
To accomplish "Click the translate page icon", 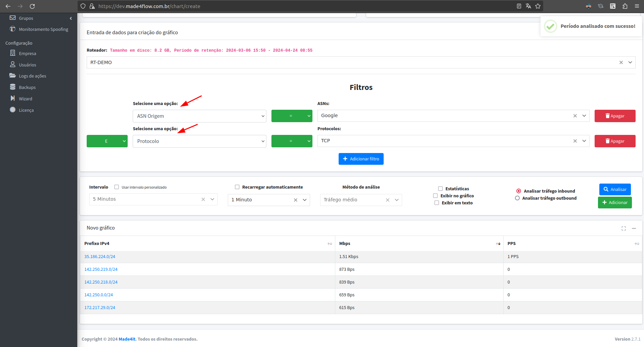I will (x=528, y=6).
